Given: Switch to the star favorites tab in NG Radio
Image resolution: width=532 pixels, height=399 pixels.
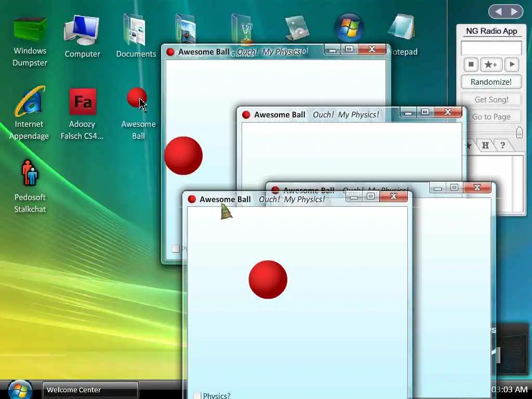Looking at the screenshot, I should pyautogui.click(x=469, y=146).
